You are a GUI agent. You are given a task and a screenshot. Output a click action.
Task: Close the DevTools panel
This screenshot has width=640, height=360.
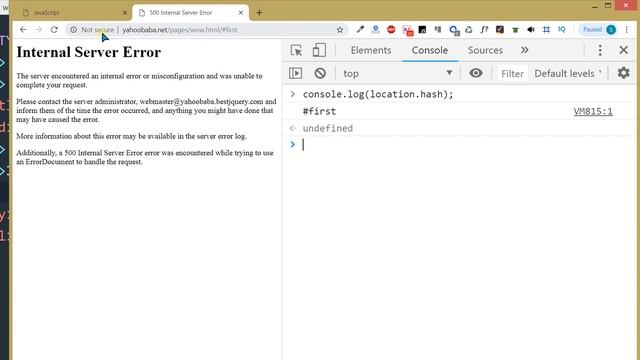623,50
